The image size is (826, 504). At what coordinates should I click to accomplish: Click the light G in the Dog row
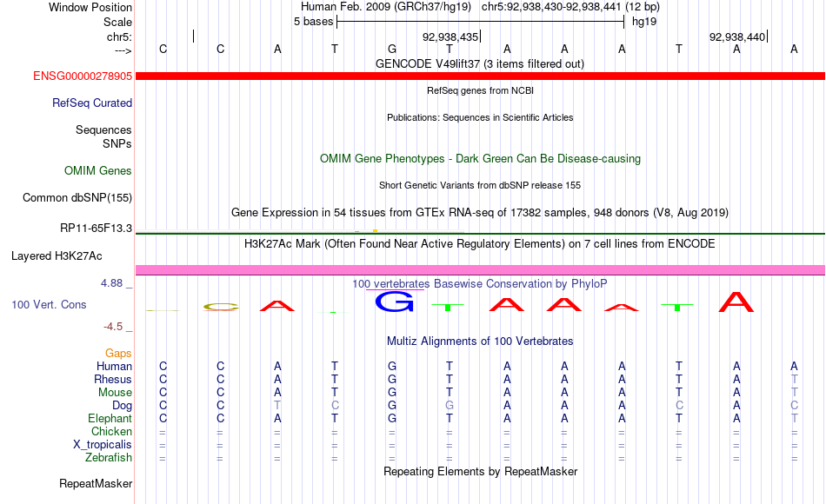coord(450,406)
